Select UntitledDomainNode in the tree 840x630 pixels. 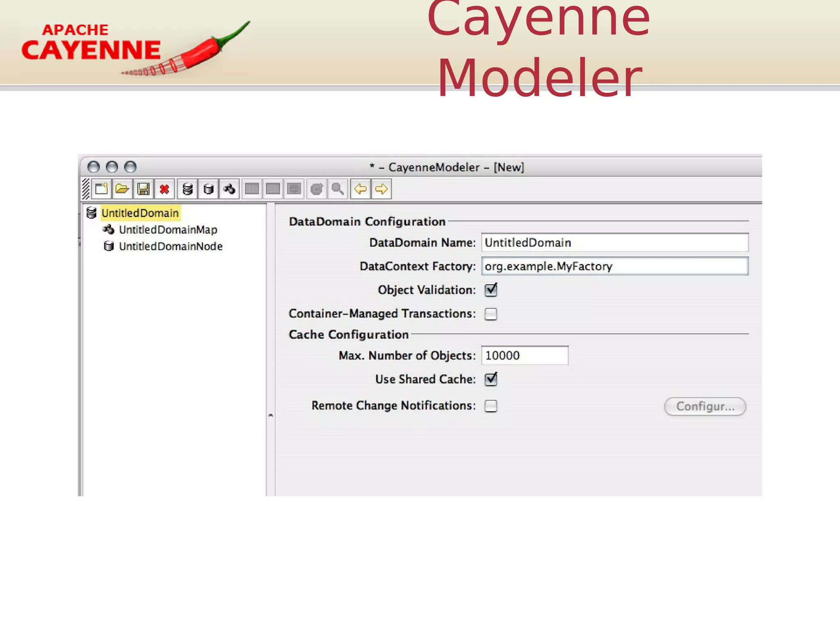(x=171, y=246)
